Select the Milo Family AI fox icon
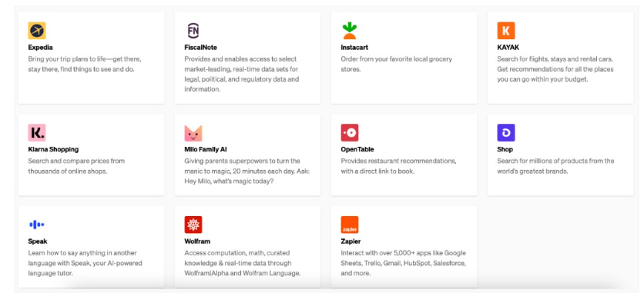This screenshot has width=644, height=293. point(193,133)
